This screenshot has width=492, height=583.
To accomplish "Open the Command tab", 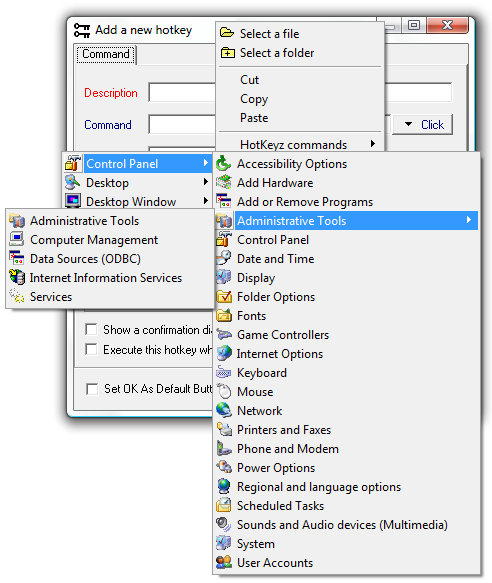I will click(106, 54).
